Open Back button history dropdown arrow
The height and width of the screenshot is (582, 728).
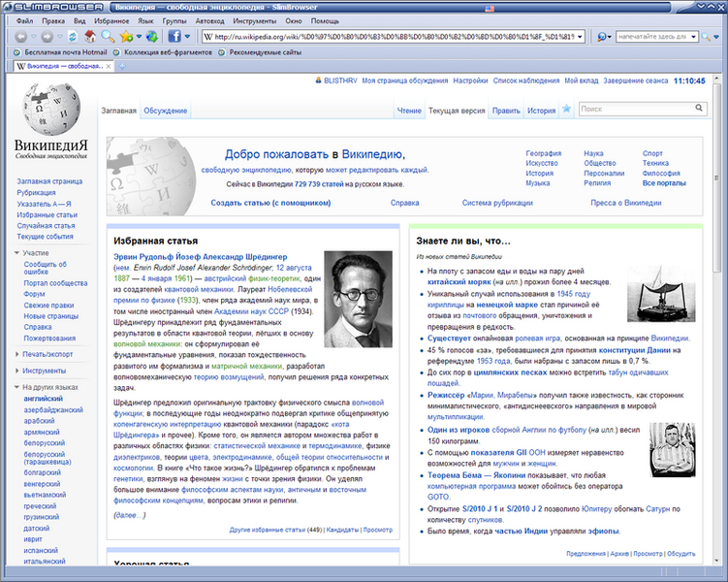click(33, 36)
